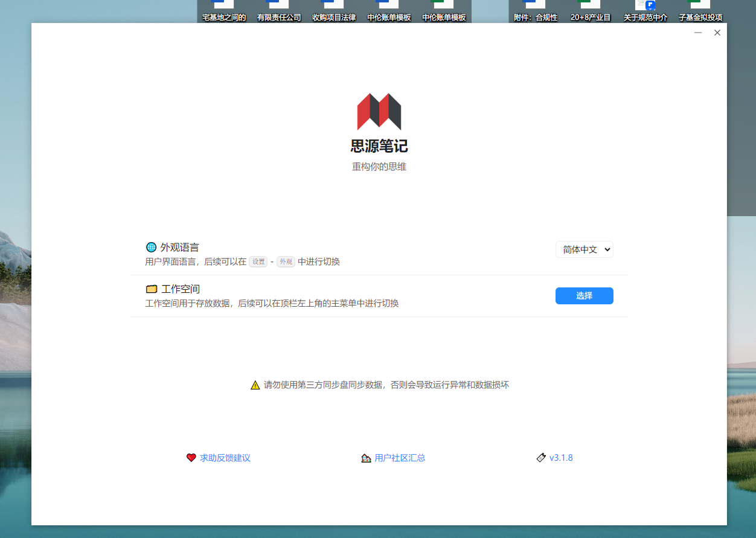Select desktop file 20+8产业目
Image resolution: width=756 pixels, height=538 pixels.
(x=591, y=12)
